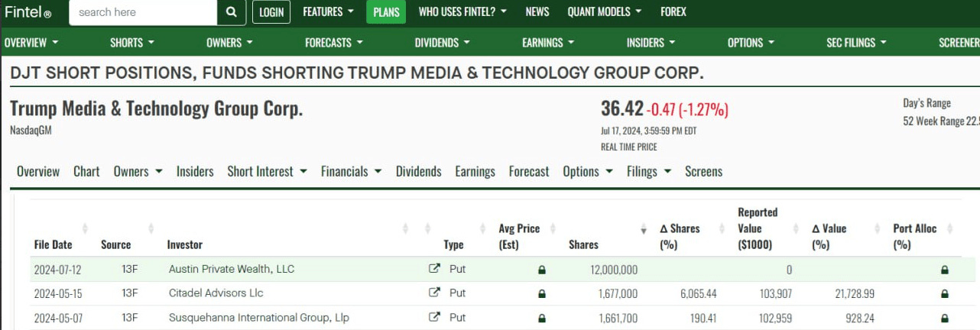Open the DIVIDENDS dropdown in green bar
980x330 pixels.
(442, 43)
